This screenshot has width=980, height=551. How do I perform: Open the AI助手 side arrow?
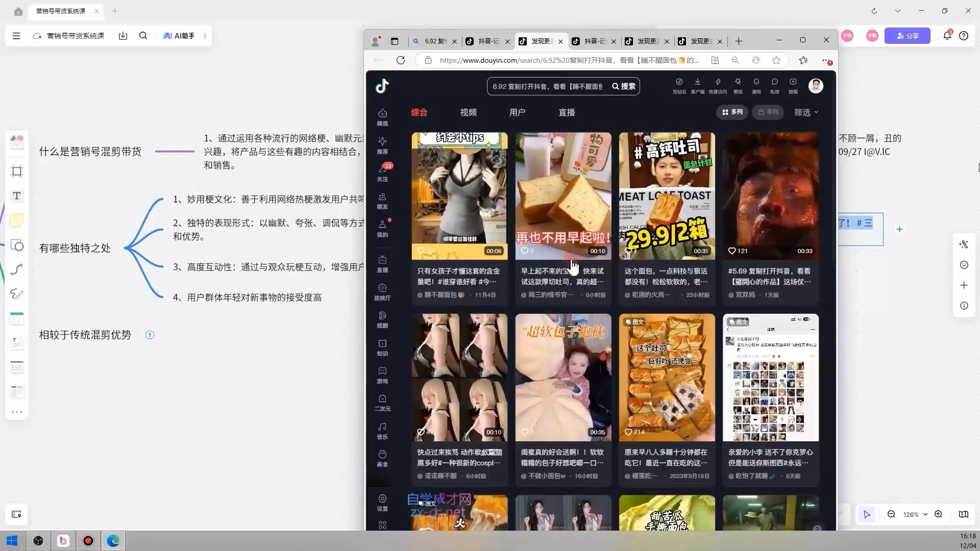click(x=205, y=36)
